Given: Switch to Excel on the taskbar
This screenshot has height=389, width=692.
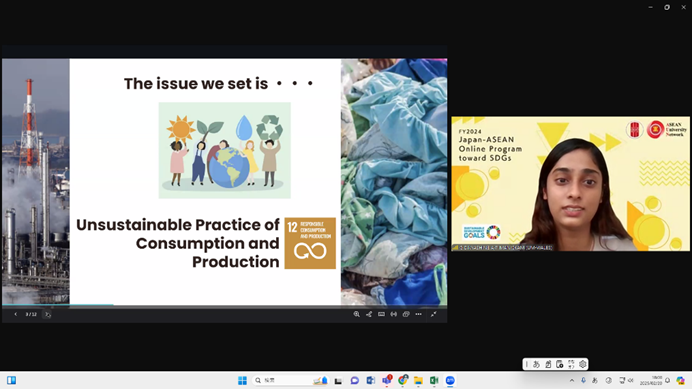Looking at the screenshot, I should pos(434,381).
